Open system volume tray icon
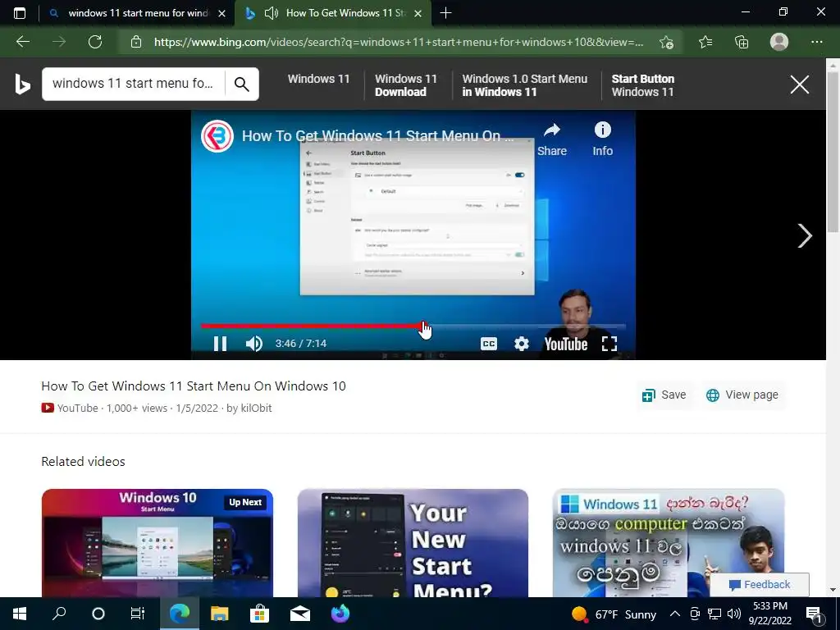Viewport: 840px width, 630px height. [x=734, y=614]
